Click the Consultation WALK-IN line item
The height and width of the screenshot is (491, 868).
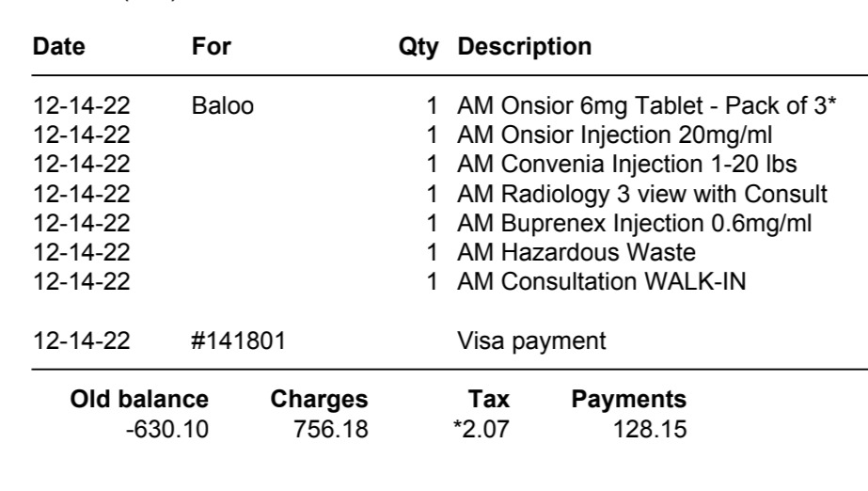[602, 282]
